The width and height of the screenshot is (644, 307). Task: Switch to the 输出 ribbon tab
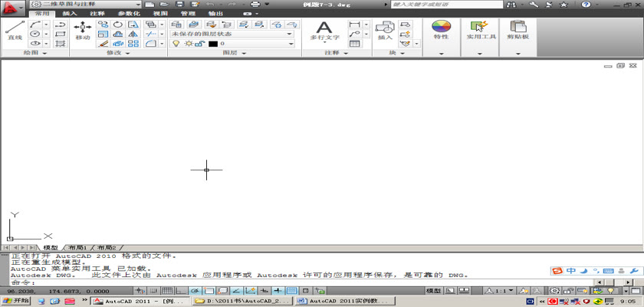pos(216,14)
